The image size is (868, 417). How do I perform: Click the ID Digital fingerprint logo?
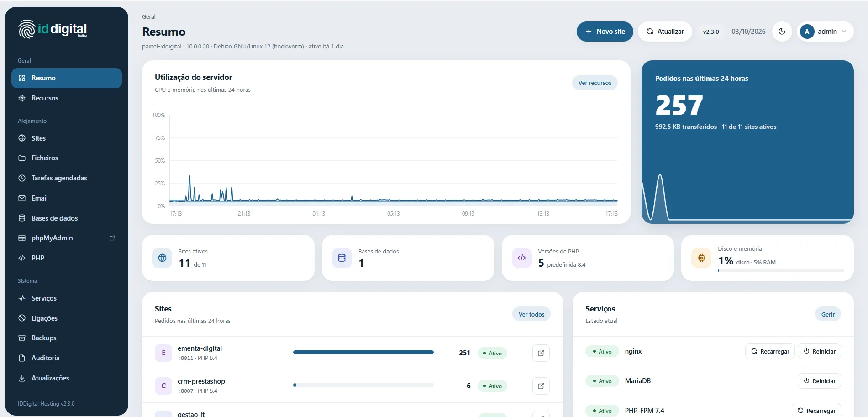point(26,29)
